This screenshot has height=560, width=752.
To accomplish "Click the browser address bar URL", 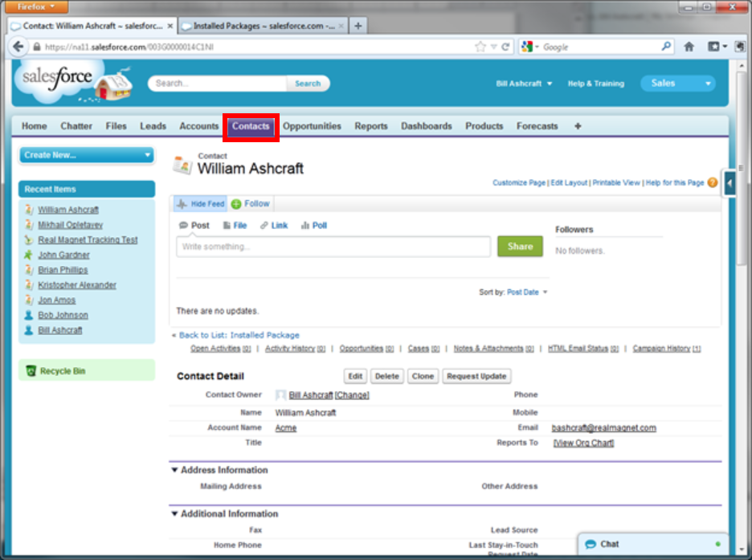I will 129,47.
